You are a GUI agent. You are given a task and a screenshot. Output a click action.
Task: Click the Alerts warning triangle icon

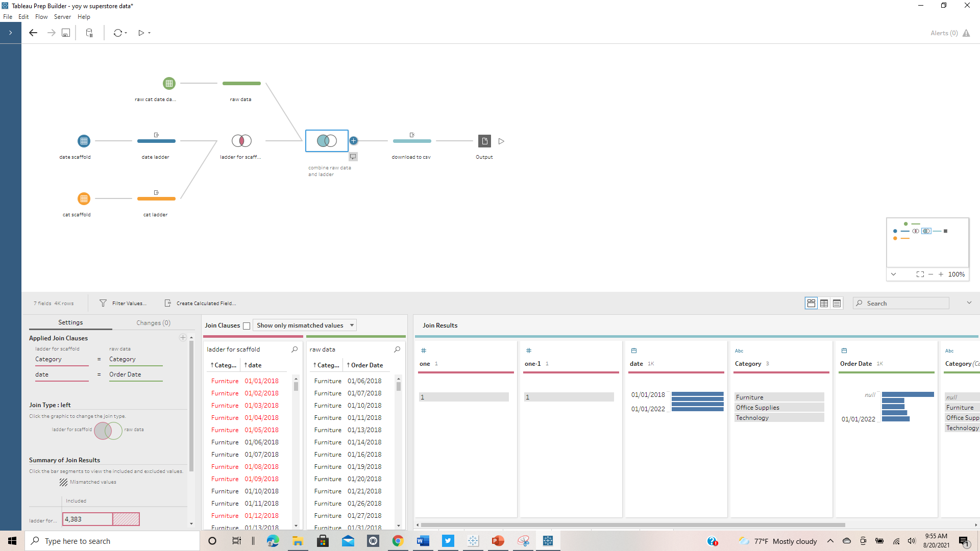pyautogui.click(x=966, y=33)
